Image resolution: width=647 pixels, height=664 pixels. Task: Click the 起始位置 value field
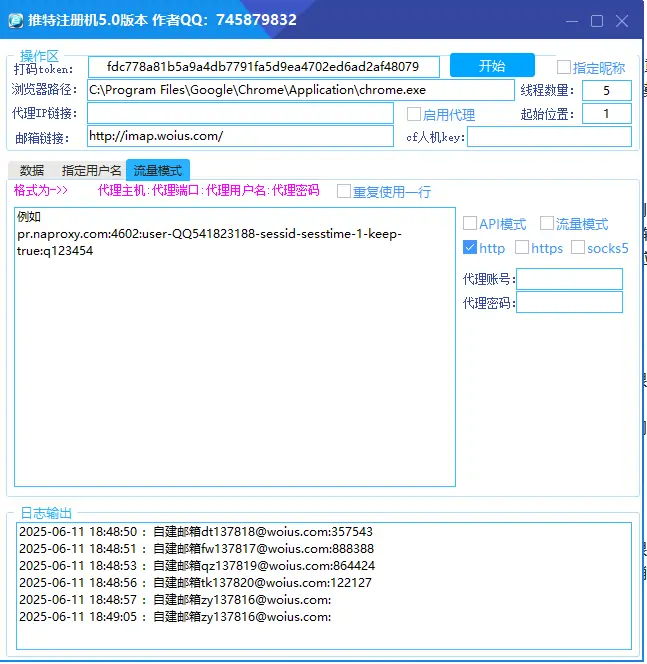tap(606, 113)
